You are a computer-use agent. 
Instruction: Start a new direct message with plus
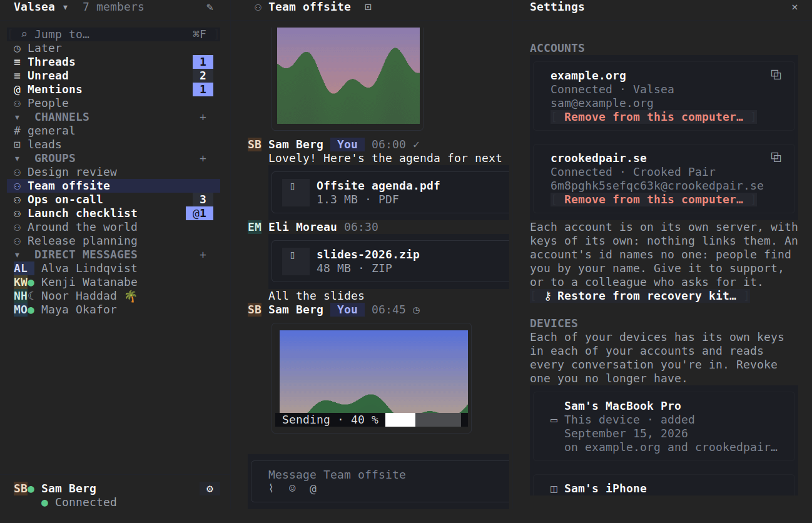(x=203, y=255)
